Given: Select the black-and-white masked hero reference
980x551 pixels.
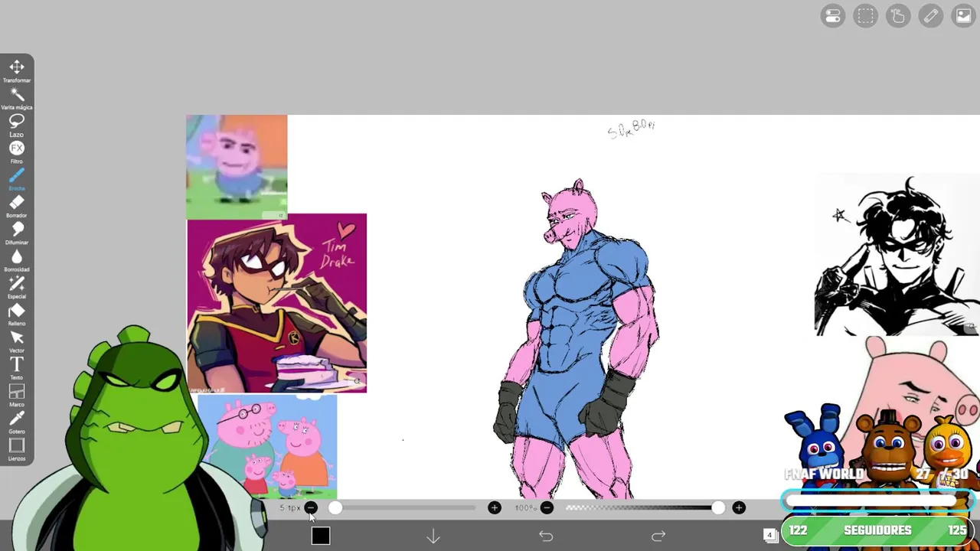Looking at the screenshot, I should tap(897, 255).
